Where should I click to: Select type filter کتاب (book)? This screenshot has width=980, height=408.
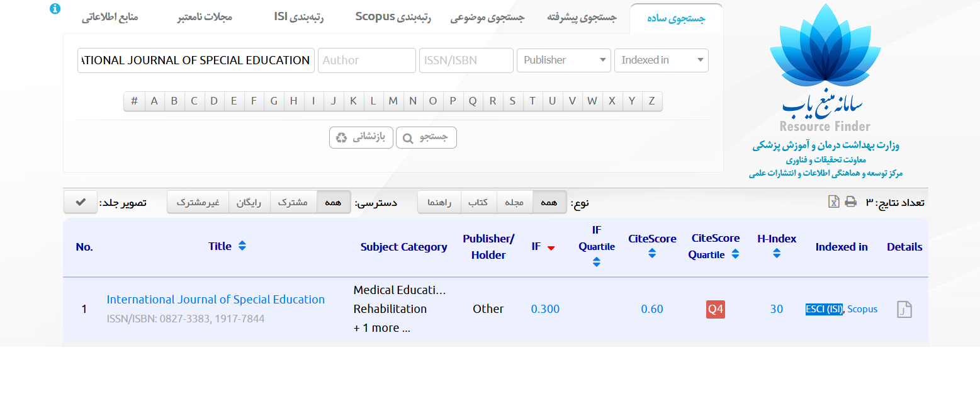[479, 202]
